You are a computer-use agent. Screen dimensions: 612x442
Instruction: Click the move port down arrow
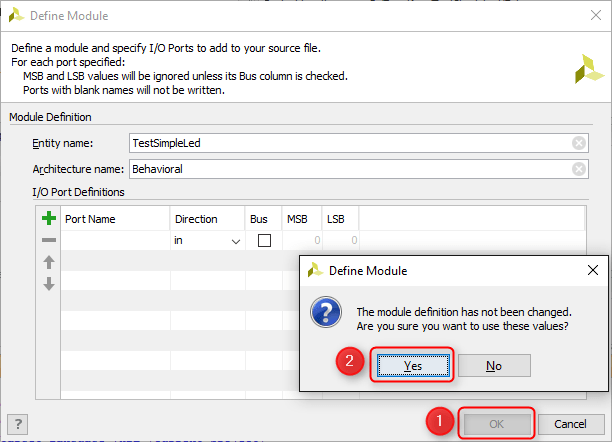pos(48,284)
